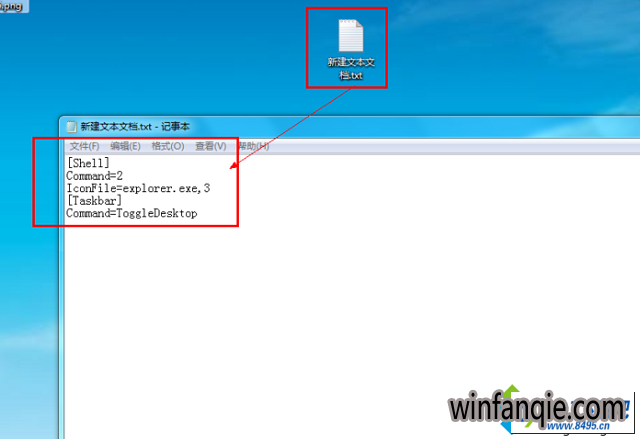The width and height of the screenshot is (640, 439).
Task: Place cursor in the [Shell] line
Action: tap(88, 163)
